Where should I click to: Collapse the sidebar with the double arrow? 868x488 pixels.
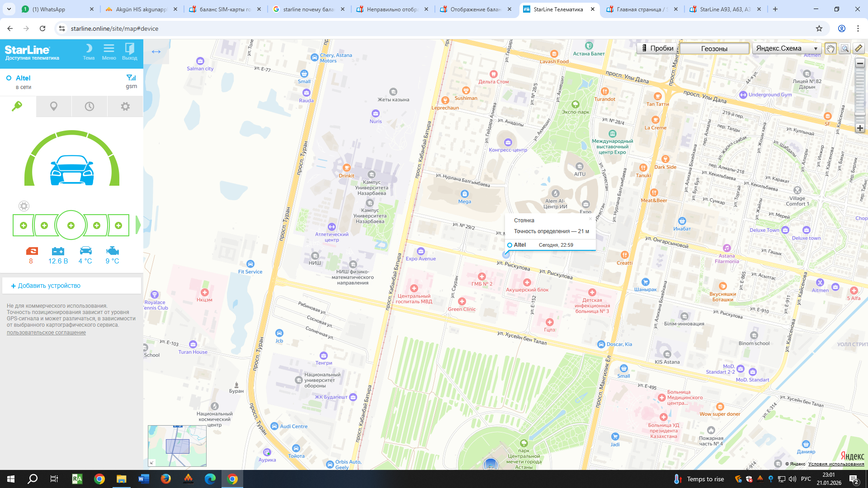pyautogui.click(x=156, y=51)
